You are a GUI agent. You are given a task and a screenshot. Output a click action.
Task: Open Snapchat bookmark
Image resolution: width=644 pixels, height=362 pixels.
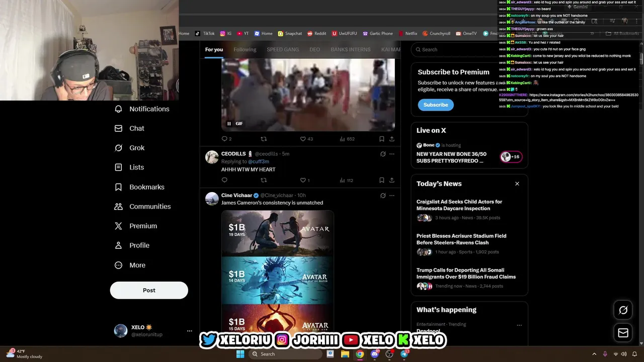[x=290, y=34]
